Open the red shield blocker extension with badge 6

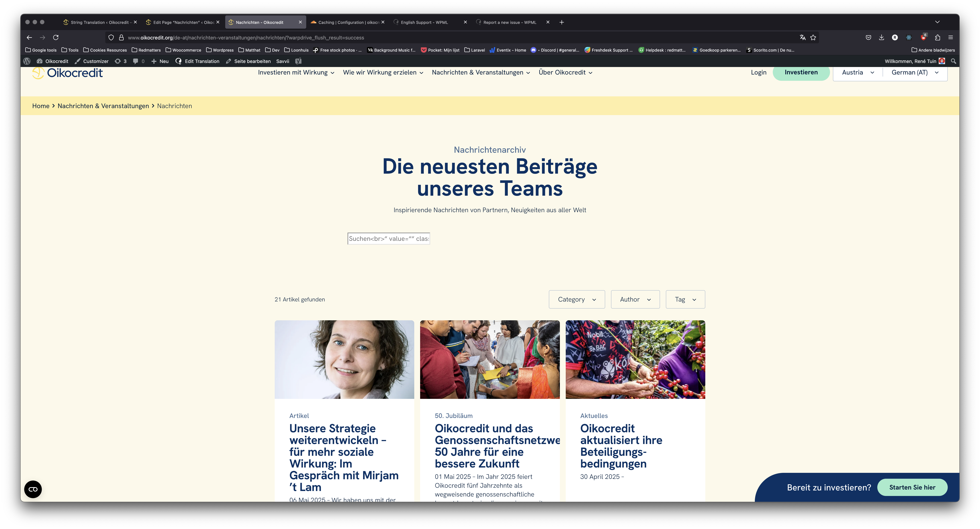click(x=923, y=37)
